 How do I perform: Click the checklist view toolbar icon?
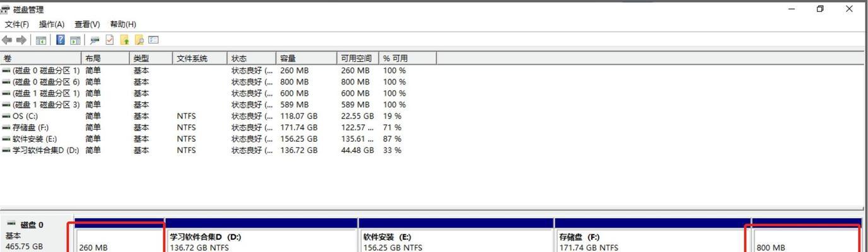[x=153, y=40]
